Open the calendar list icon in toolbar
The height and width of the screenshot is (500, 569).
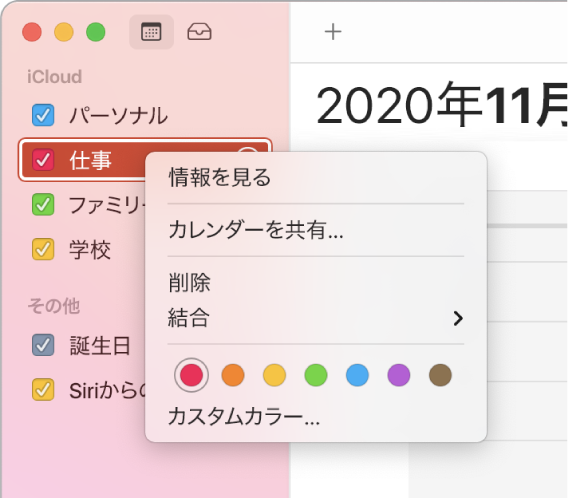point(151,32)
